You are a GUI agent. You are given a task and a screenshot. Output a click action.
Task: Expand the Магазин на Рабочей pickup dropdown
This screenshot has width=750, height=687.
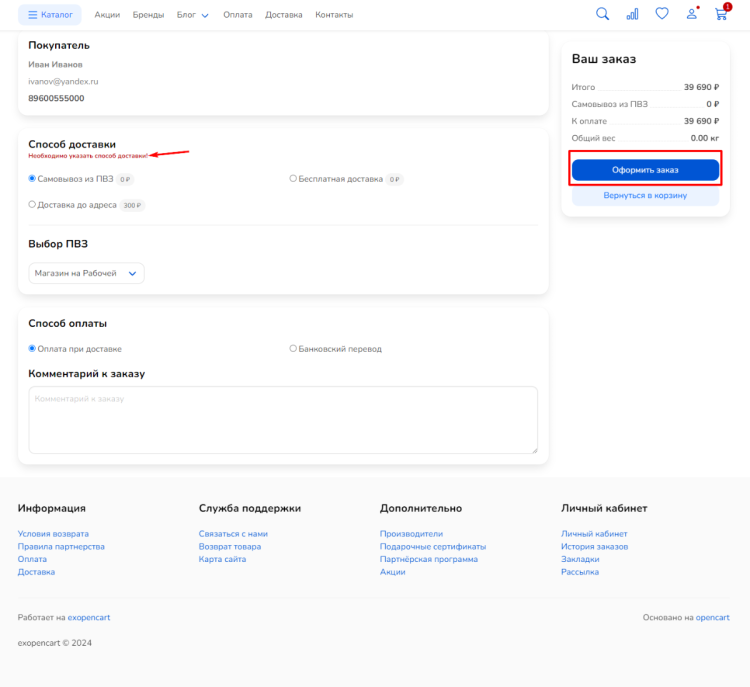86,273
